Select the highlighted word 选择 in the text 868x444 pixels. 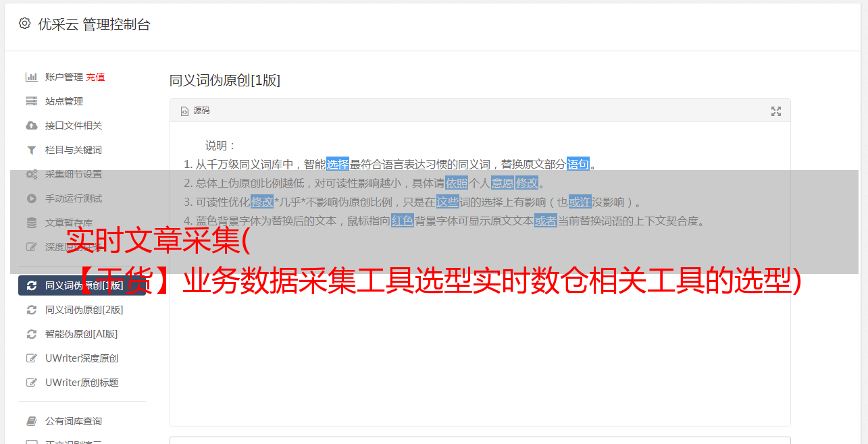tap(338, 164)
